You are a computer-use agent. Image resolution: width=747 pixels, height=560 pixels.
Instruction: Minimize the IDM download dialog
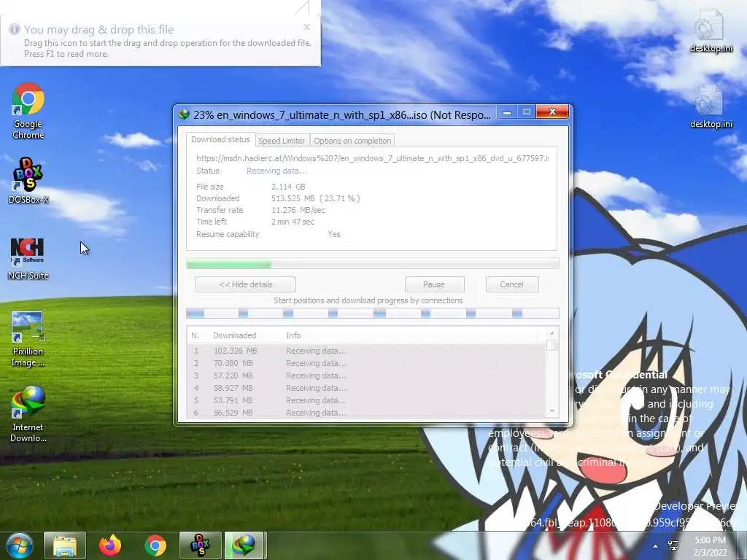pos(507,112)
